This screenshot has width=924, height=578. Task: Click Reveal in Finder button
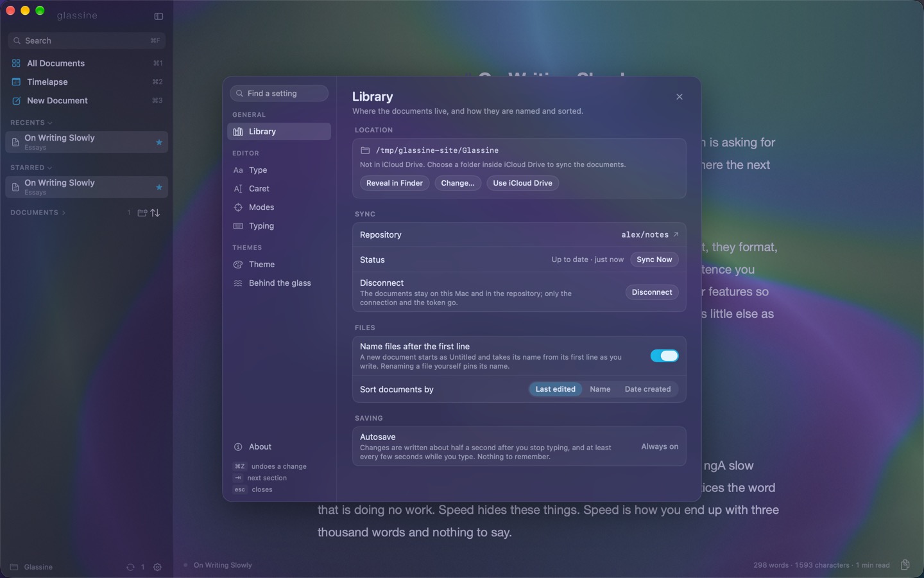[395, 183]
